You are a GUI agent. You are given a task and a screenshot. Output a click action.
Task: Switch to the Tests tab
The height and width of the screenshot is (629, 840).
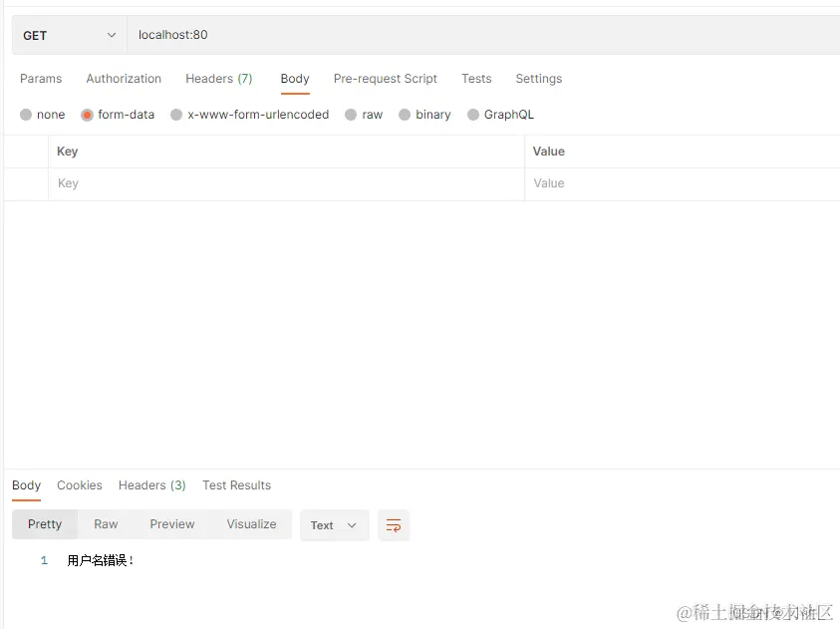(476, 79)
